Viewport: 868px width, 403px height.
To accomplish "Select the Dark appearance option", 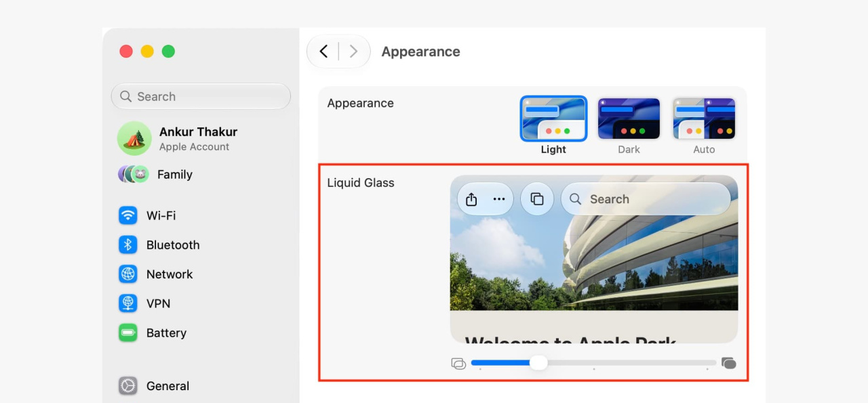I will click(x=629, y=126).
